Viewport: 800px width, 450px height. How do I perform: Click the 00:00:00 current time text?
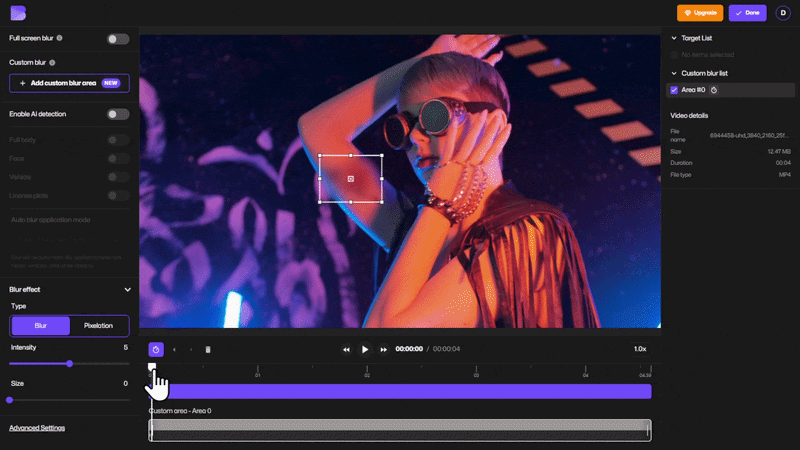[409, 349]
